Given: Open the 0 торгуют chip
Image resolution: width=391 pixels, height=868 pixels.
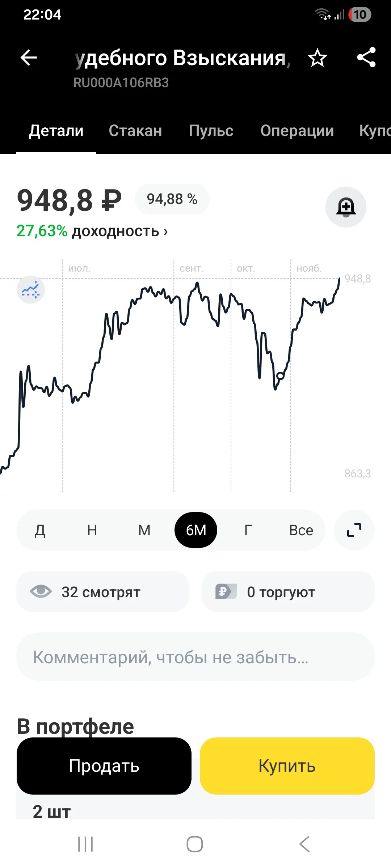Looking at the screenshot, I should coord(288,592).
